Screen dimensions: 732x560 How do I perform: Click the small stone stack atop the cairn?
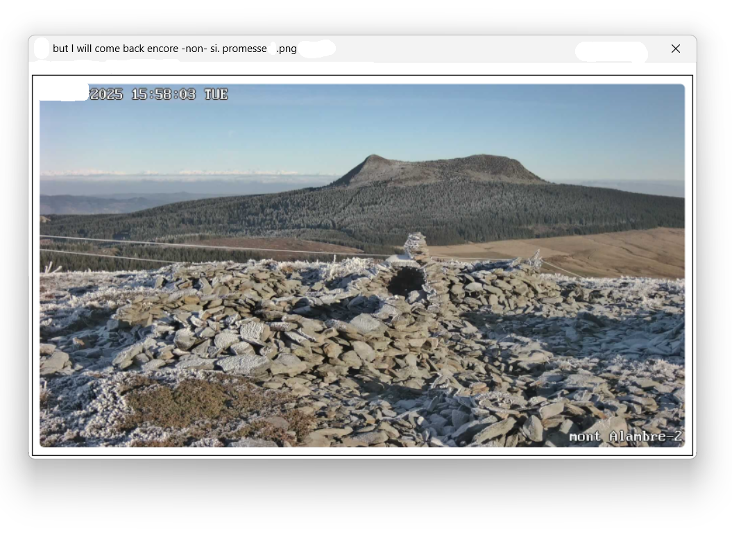(416, 244)
